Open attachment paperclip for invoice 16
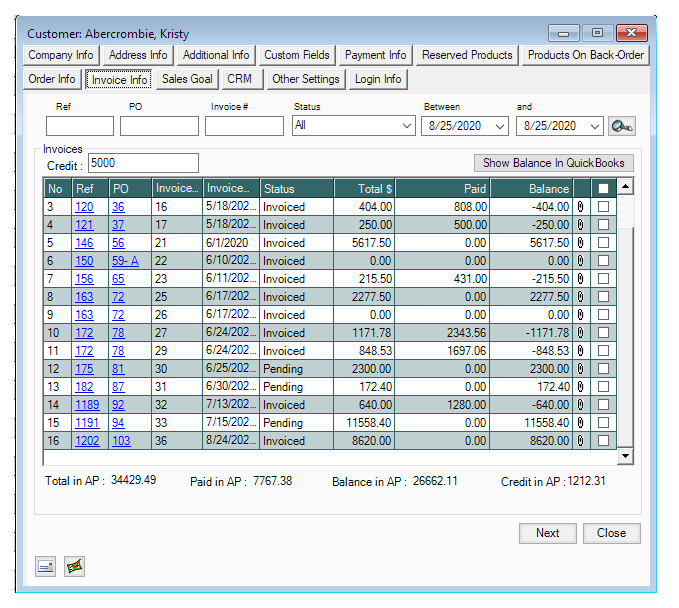This screenshot has width=679, height=608. 580,207
